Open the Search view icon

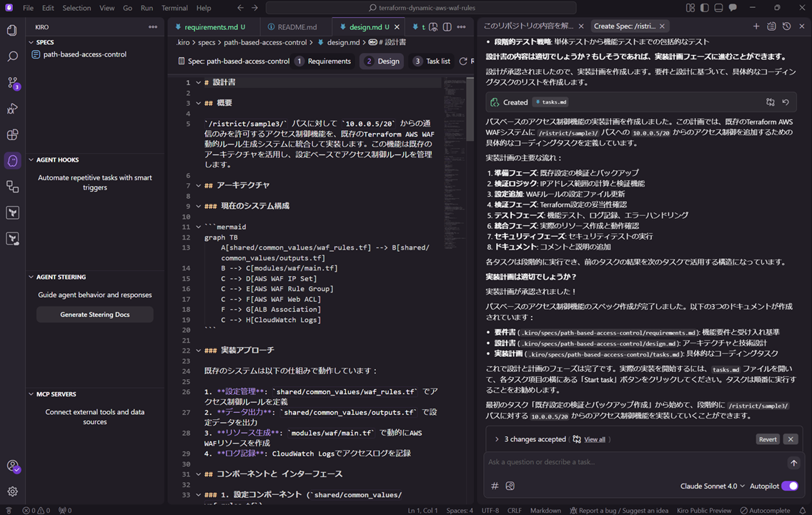coord(12,56)
